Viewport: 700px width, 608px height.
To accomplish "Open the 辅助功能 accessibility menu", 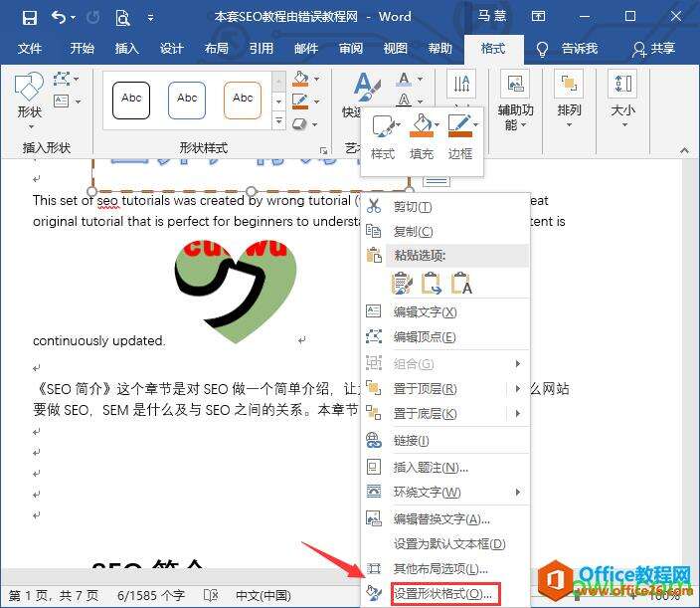I will (515, 101).
